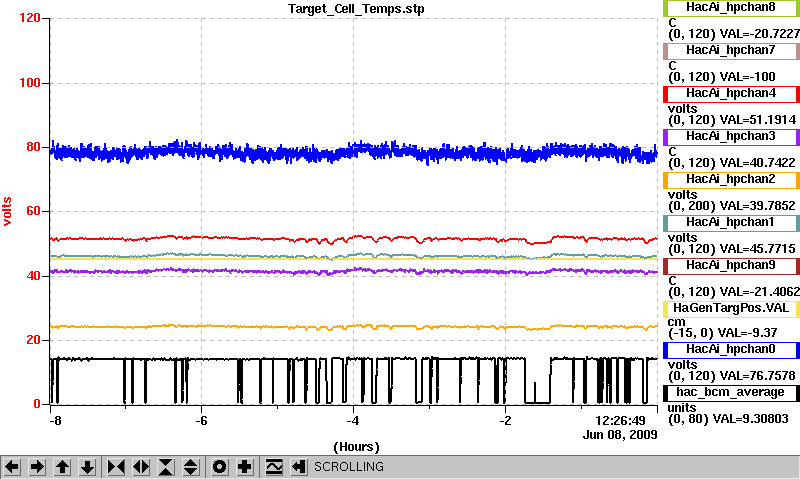Click the vertical zoom-in hourglass icon
Screen dimensions: 800x479
166,467
